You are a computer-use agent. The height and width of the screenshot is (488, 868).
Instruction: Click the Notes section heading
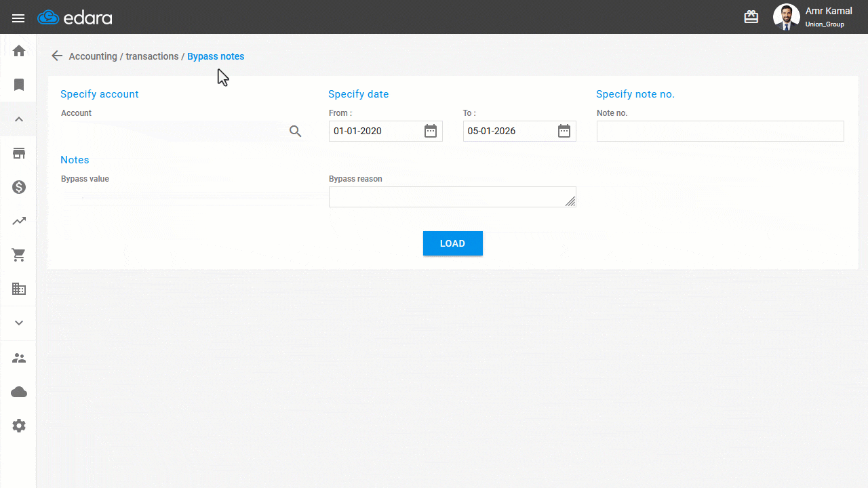pyautogui.click(x=75, y=160)
